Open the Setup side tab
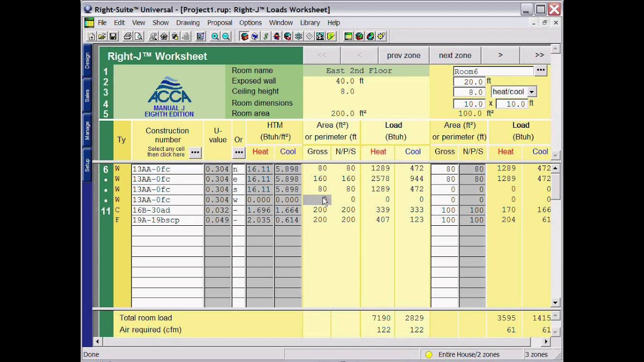This screenshot has height=362, width=644. point(87,165)
